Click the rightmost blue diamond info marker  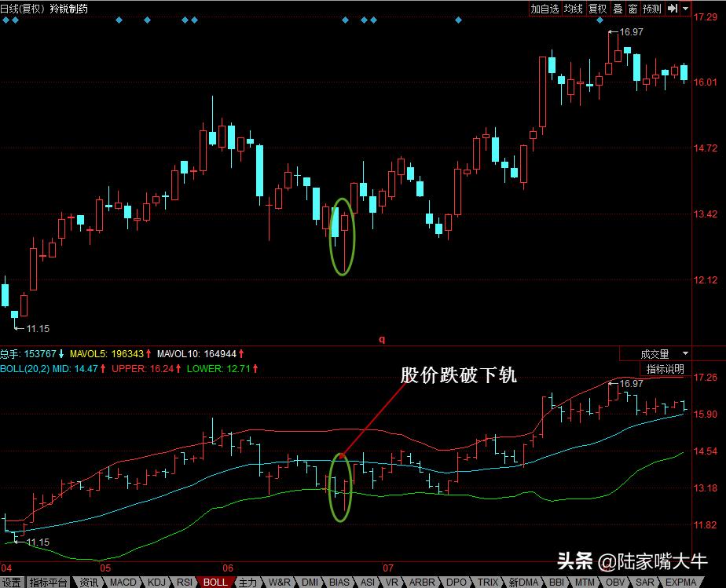coord(599,20)
